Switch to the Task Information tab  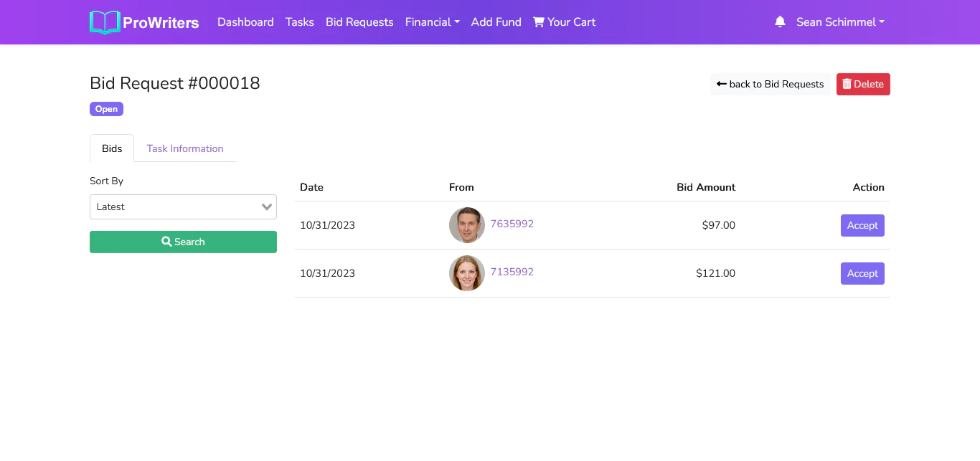[x=185, y=148]
